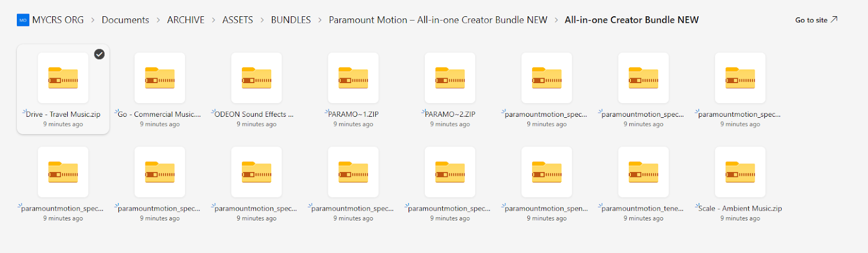Select the paramountmotion_tene... zip icon

643,172
